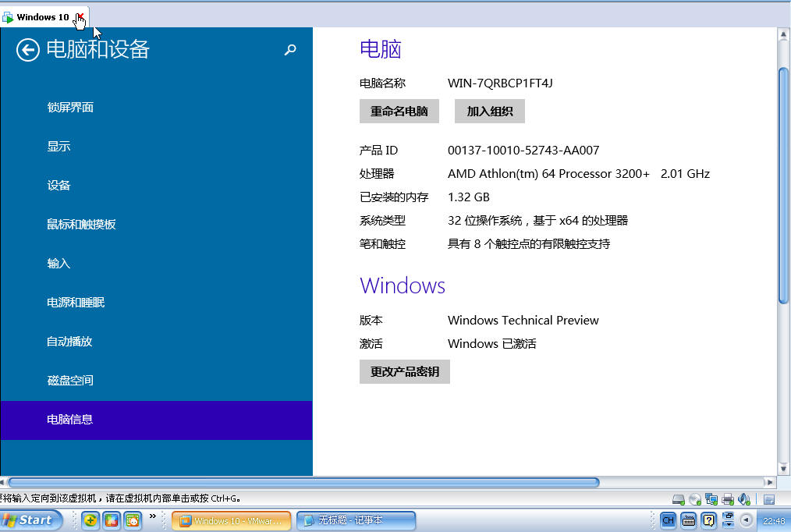The height and width of the screenshot is (532, 791).
Task: Click vertical scrollbar down arrow
Action: tap(783, 469)
